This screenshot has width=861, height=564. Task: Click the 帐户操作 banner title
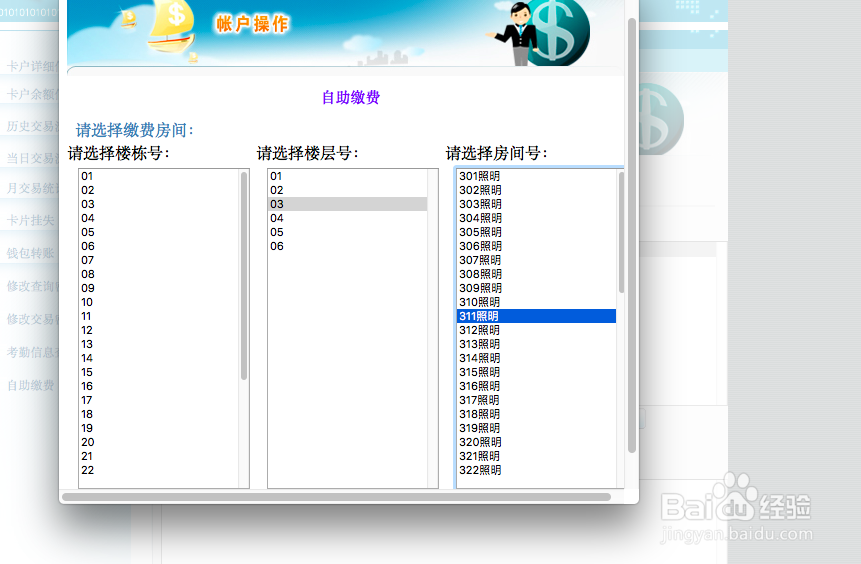(252, 24)
